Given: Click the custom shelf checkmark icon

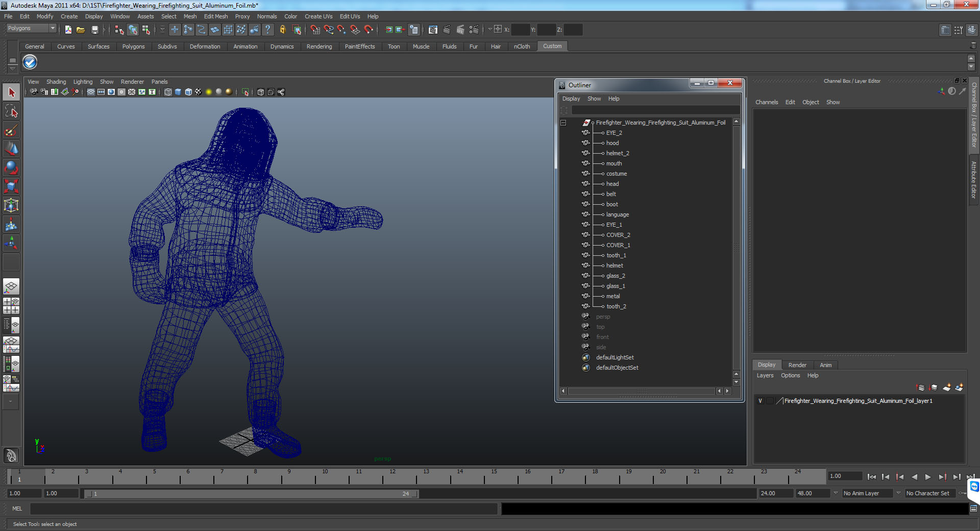Looking at the screenshot, I should pos(30,62).
